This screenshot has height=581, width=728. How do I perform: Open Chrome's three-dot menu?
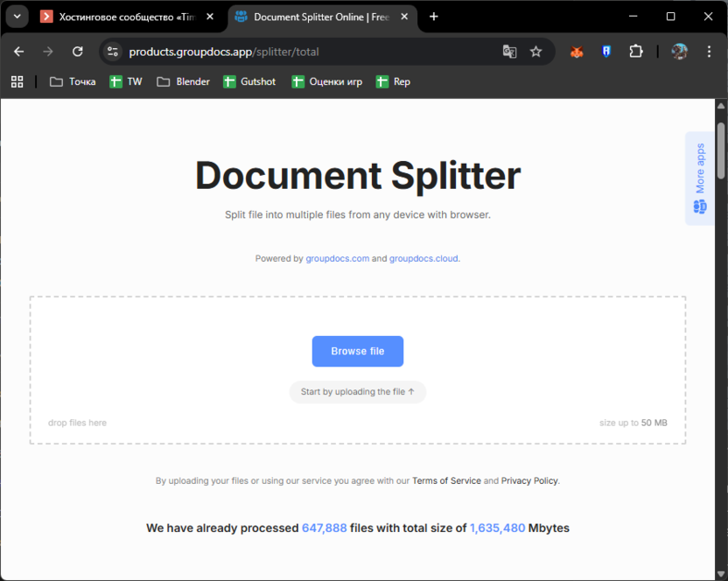pos(710,52)
